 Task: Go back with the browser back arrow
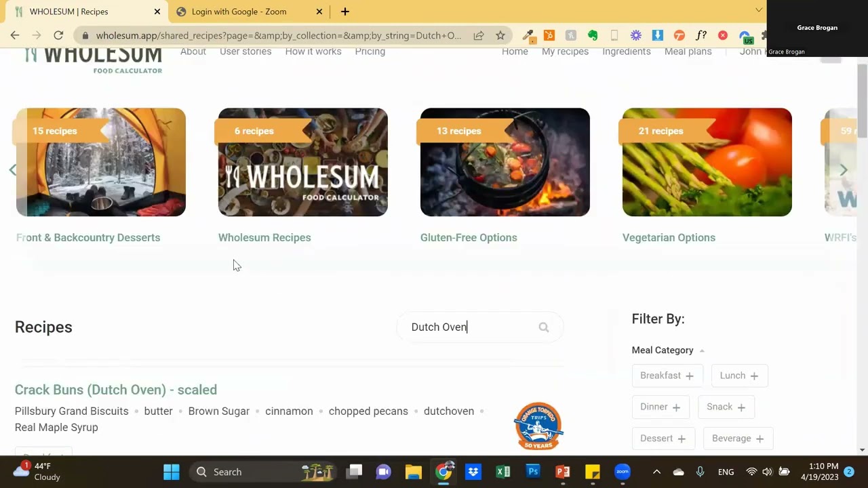(15, 35)
